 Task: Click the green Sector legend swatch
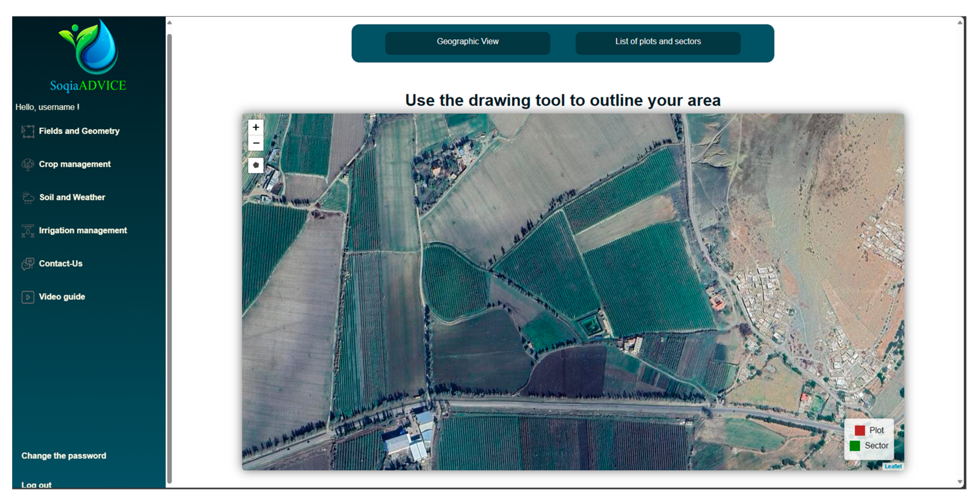pos(854,445)
